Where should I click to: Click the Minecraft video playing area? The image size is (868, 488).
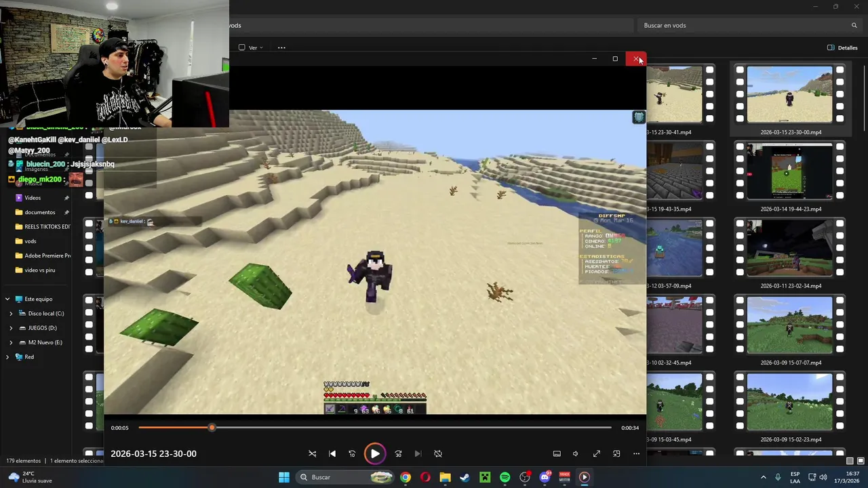(375, 262)
